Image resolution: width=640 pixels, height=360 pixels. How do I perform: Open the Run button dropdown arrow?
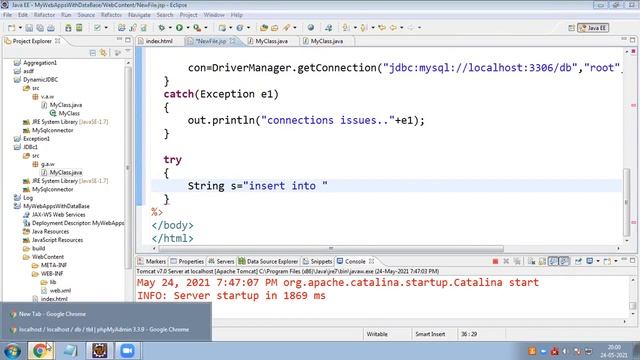point(188,28)
